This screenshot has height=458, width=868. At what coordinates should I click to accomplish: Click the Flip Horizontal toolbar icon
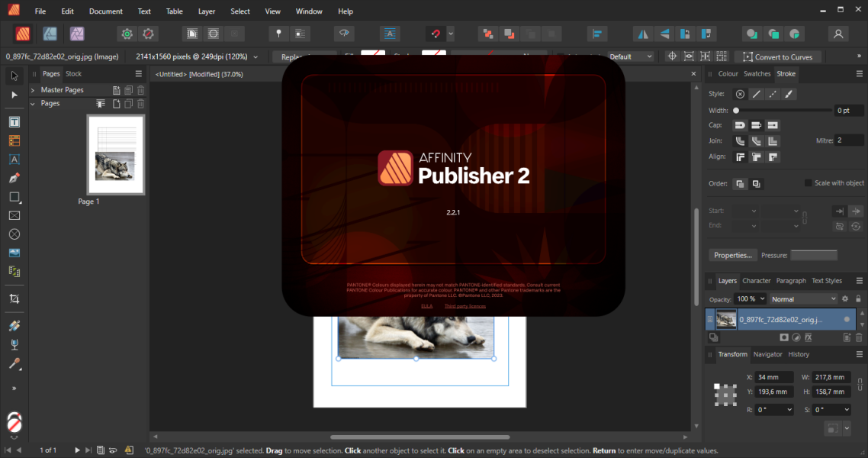coord(643,34)
